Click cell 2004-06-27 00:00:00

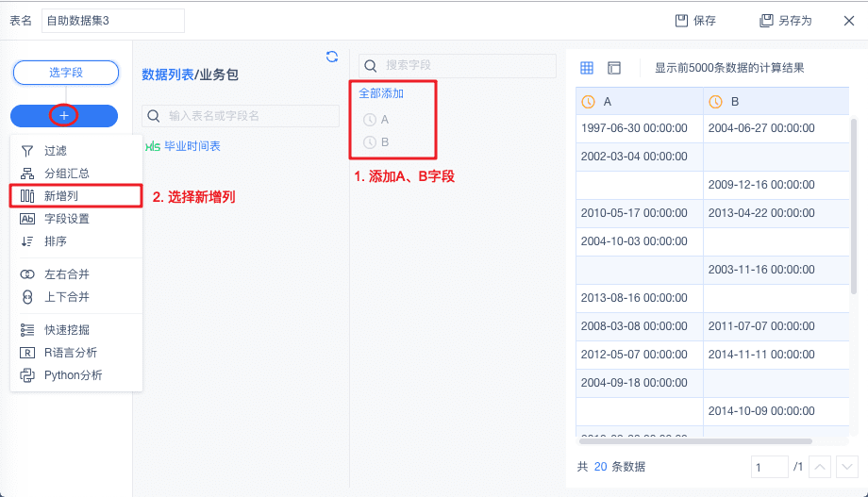pos(776,128)
